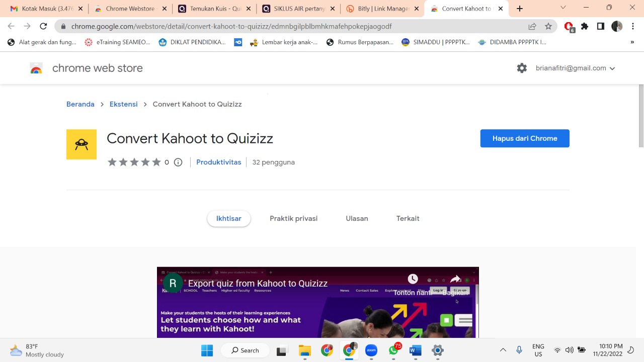The width and height of the screenshot is (644, 362).
Task: Click the microphone icon in system tray
Action: tap(519, 350)
